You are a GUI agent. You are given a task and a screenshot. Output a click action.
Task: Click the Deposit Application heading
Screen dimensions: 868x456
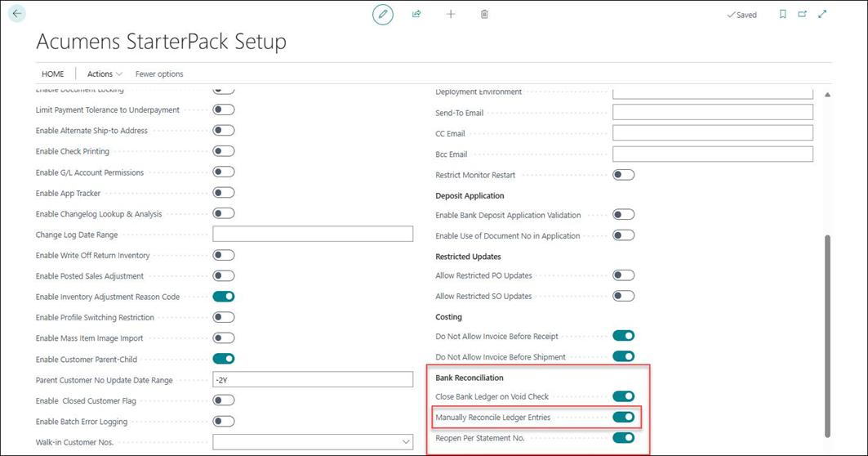click(470, 195)
